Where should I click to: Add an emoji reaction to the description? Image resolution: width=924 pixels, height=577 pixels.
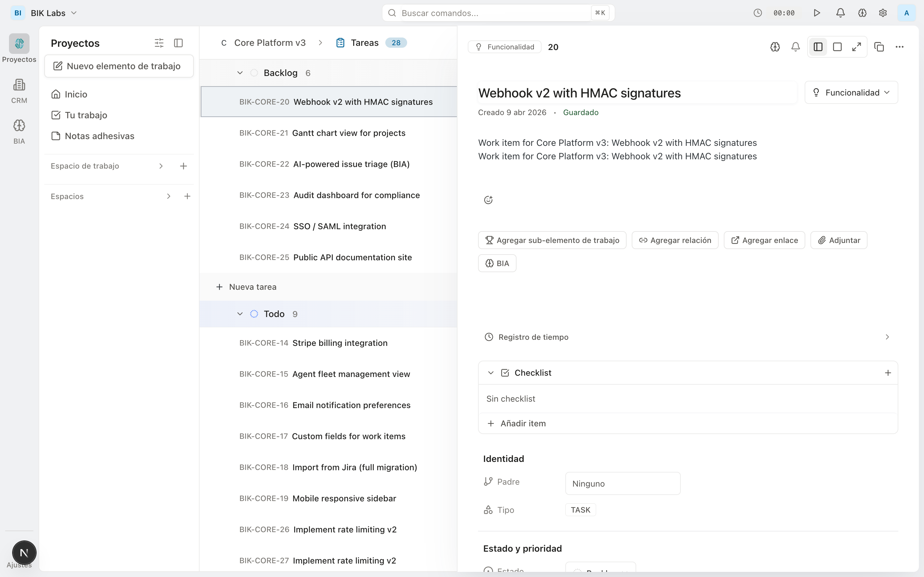click(488, 200)
